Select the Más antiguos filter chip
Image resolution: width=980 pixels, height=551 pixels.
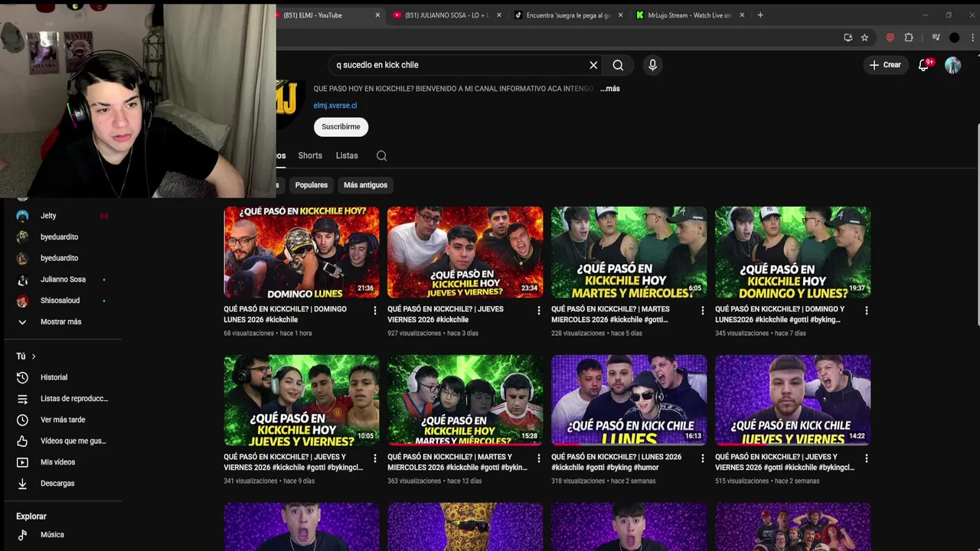click(x=365, y=185)
